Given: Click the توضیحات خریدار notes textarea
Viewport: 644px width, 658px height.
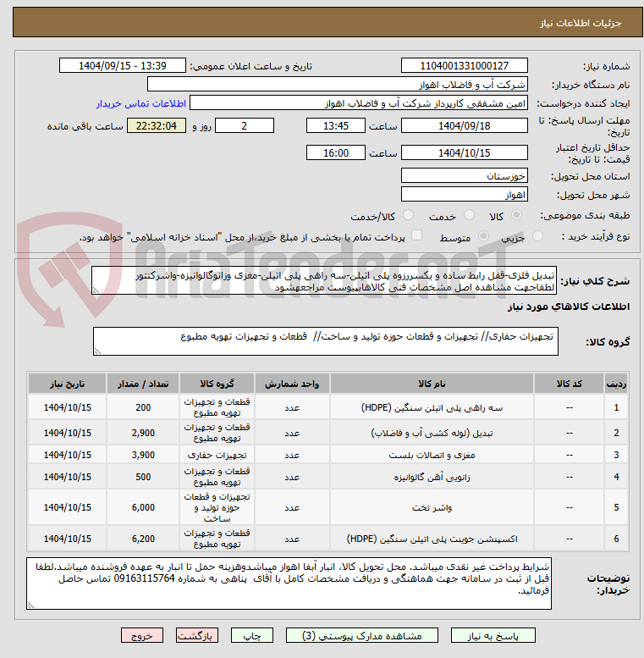Looking at the screenshot, I should click(289, 583).
